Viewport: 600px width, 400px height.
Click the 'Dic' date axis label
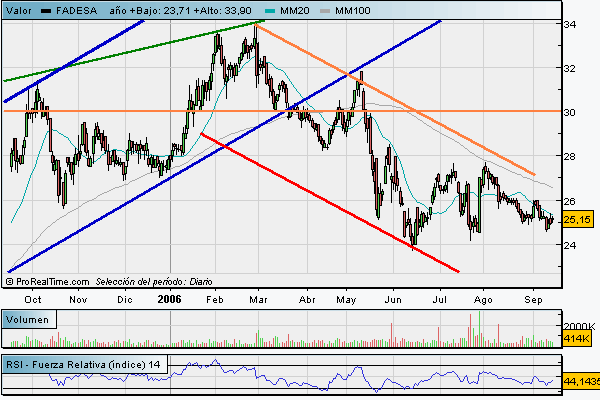point(125,300)
